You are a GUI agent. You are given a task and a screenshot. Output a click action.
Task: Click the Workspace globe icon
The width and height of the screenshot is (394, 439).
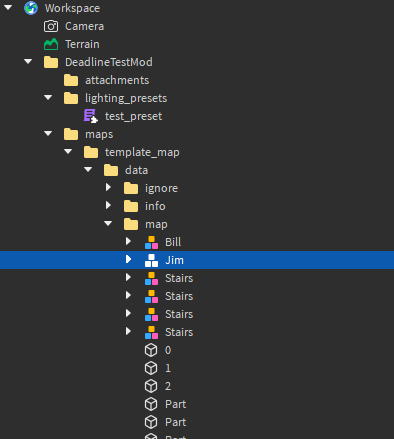pos(31,8)
